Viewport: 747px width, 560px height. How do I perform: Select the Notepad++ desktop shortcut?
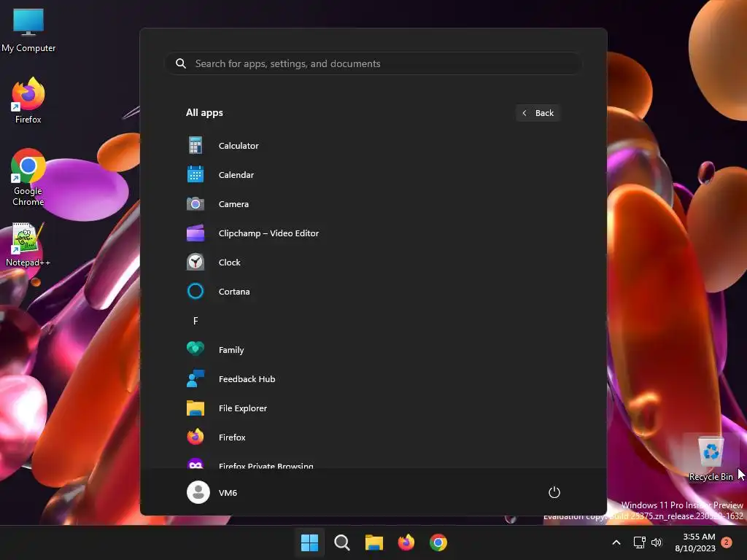point(28,245)
